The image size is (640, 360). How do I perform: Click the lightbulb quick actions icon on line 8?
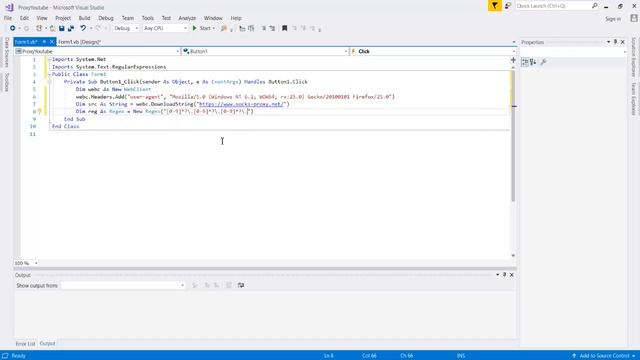tap(40, 111)
